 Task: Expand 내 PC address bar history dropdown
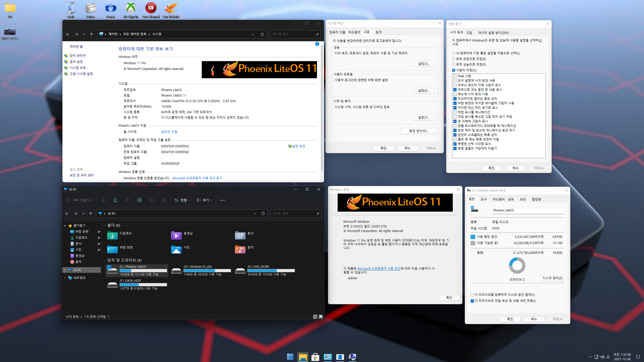point(255,213)
